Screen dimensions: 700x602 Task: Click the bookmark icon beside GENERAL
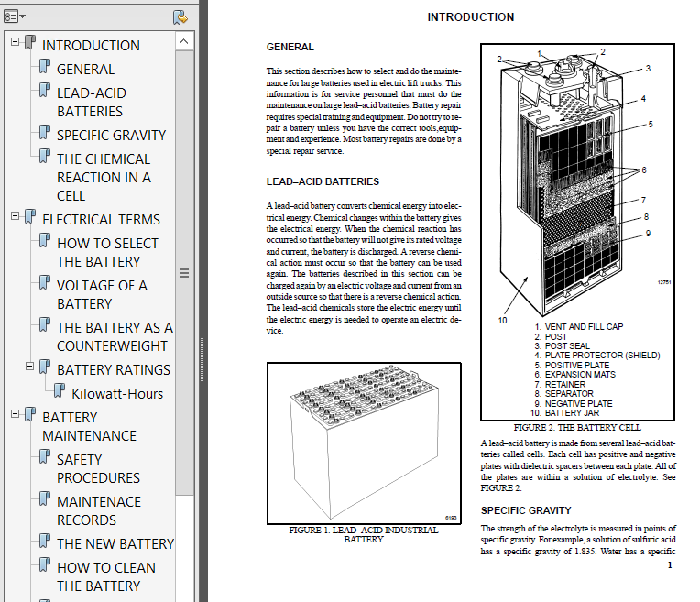(x=45, y=67)
